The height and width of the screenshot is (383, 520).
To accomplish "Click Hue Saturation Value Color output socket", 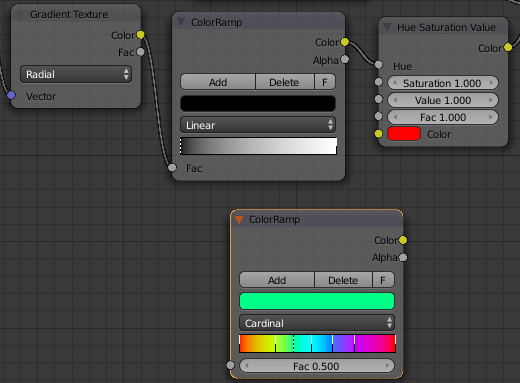I will point(508,47).
